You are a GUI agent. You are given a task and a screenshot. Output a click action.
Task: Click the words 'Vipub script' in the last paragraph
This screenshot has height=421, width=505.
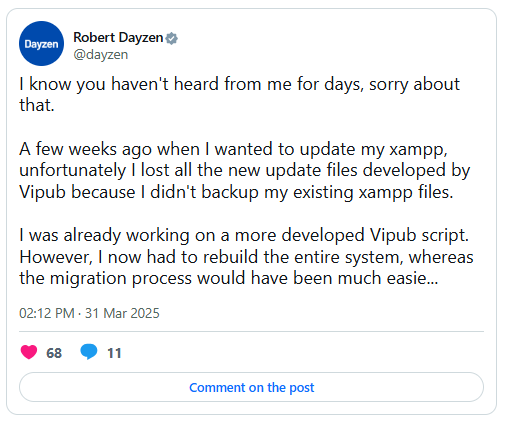click(x=419, y=235)
